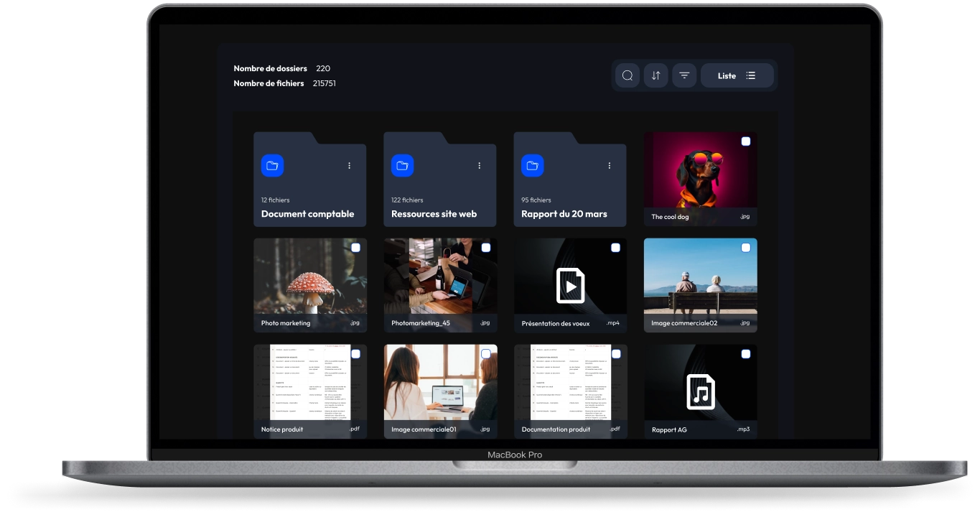The width and height of the screenshot is (980, 512).
Task: Click blue folder icon on Document comptable
Action: pos(272,166)
